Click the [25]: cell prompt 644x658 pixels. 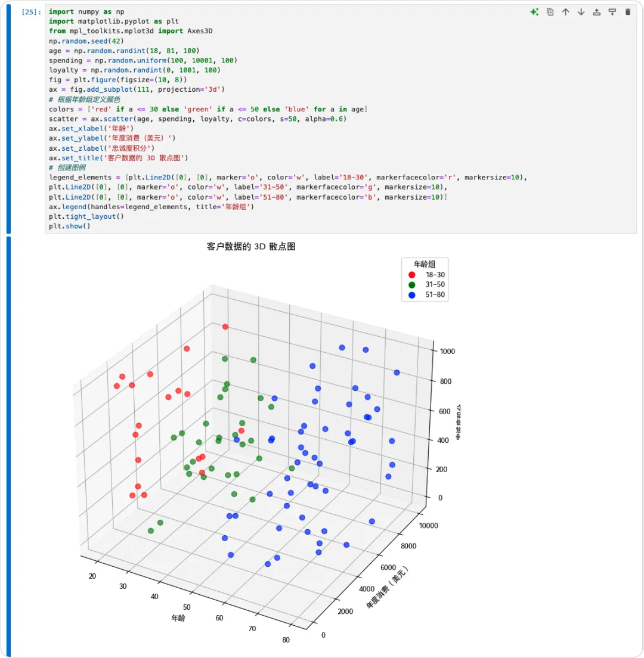(31, 12)
